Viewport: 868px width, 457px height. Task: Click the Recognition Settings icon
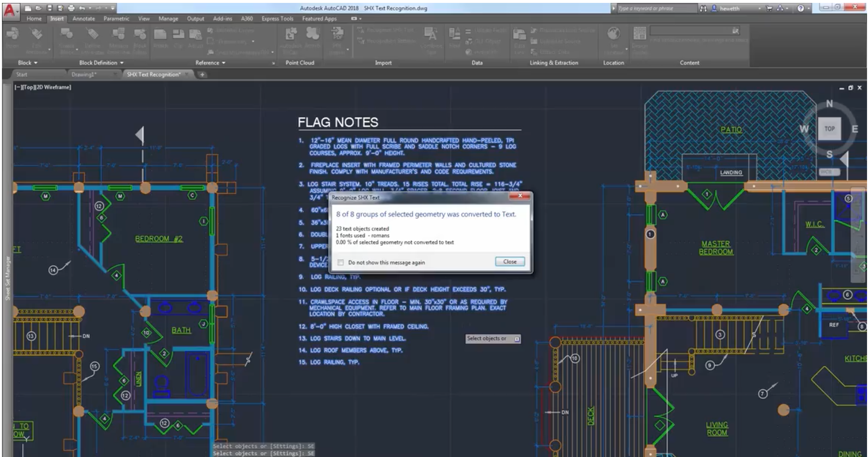click(360, 41)
